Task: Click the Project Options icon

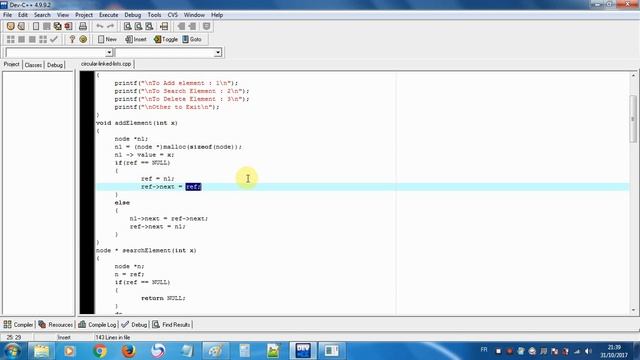Action: point(207,26)
